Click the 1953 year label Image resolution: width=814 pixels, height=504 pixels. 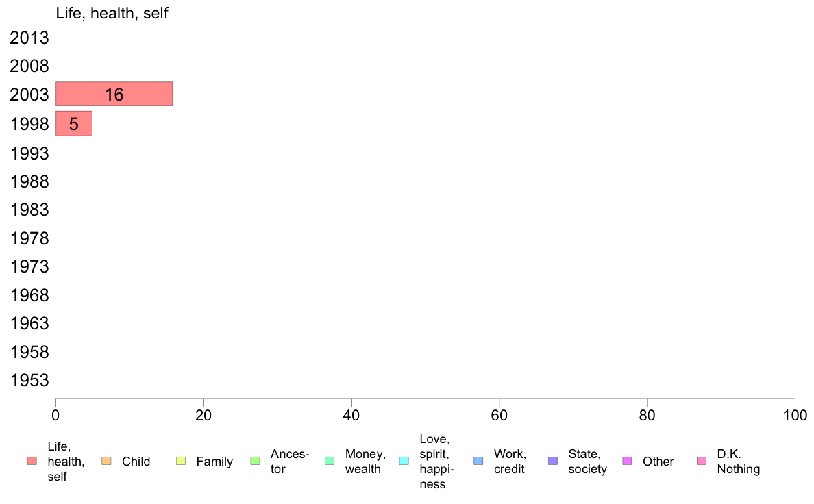pyautogui.click(x=29, y=381)
